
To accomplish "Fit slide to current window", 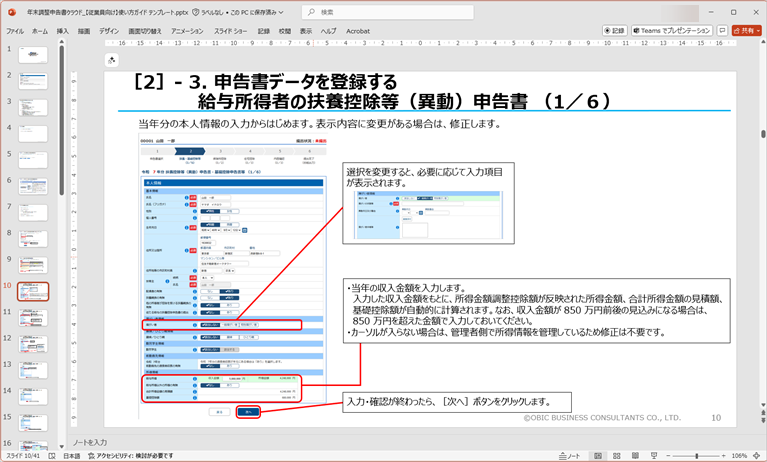I will pos(757,455).
